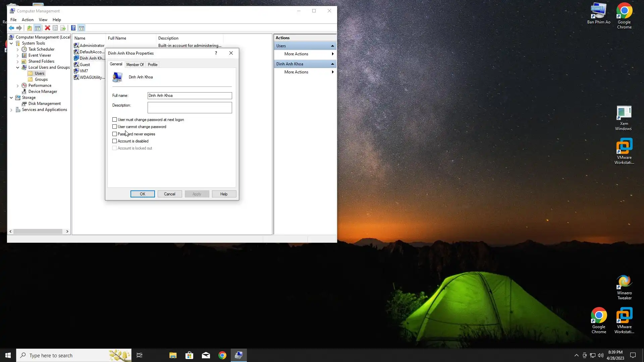
Task: Click the Cancel button in Properties dialog
Action: 169,194
